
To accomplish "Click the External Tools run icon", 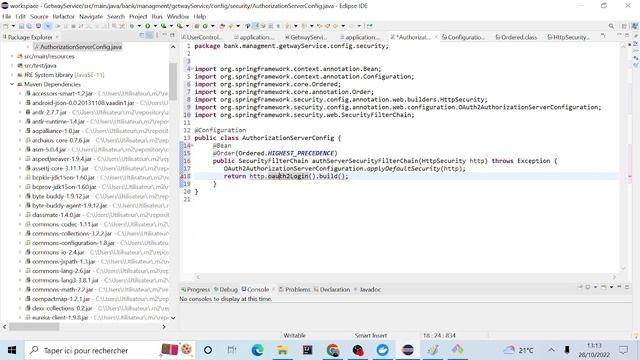I will (179, 26).
